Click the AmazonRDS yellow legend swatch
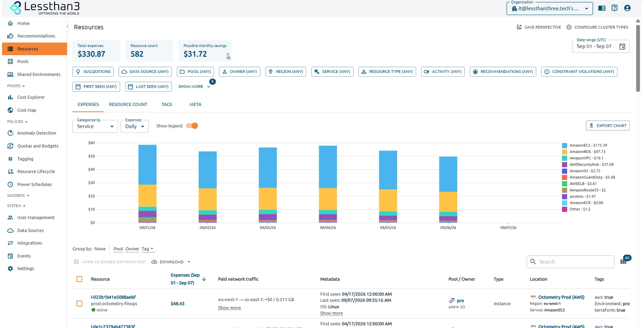The width and height of the screenshot is (644, 328). (x=564, y=152)
